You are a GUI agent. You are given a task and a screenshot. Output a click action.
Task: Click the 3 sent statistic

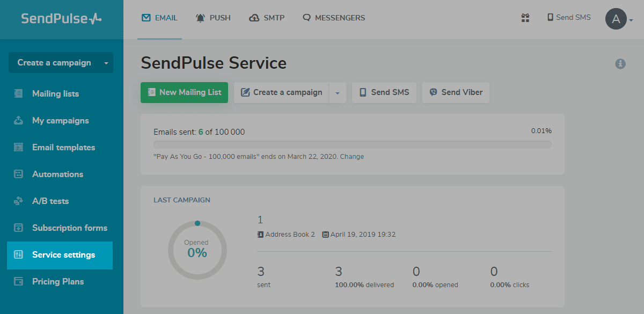click(264, 276)
